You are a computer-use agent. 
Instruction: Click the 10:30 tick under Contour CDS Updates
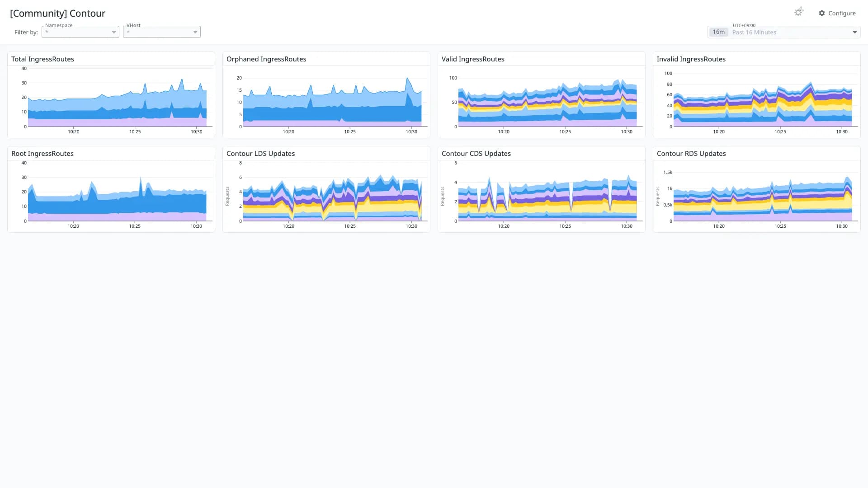pos(627,226)
